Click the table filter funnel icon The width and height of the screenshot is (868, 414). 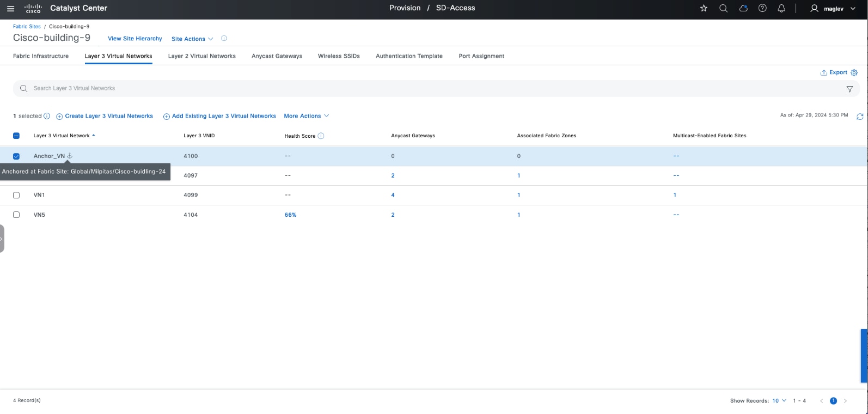(x=849, y=89)
